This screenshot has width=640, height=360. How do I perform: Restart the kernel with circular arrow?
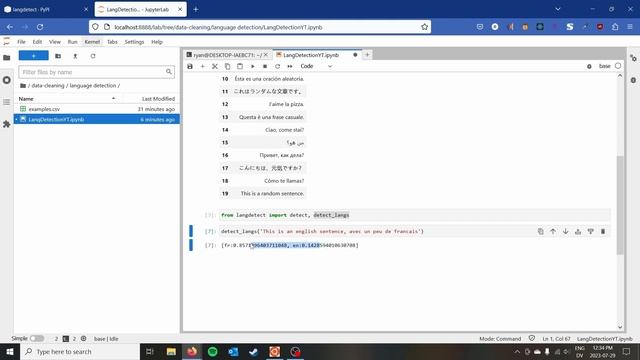click(x=278, y=66)
